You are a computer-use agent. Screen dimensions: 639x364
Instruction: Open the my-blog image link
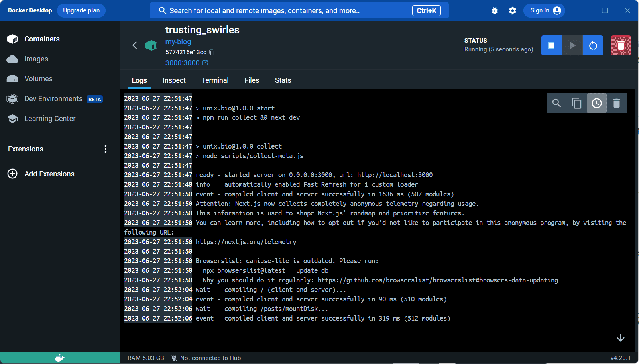[178, 42]
